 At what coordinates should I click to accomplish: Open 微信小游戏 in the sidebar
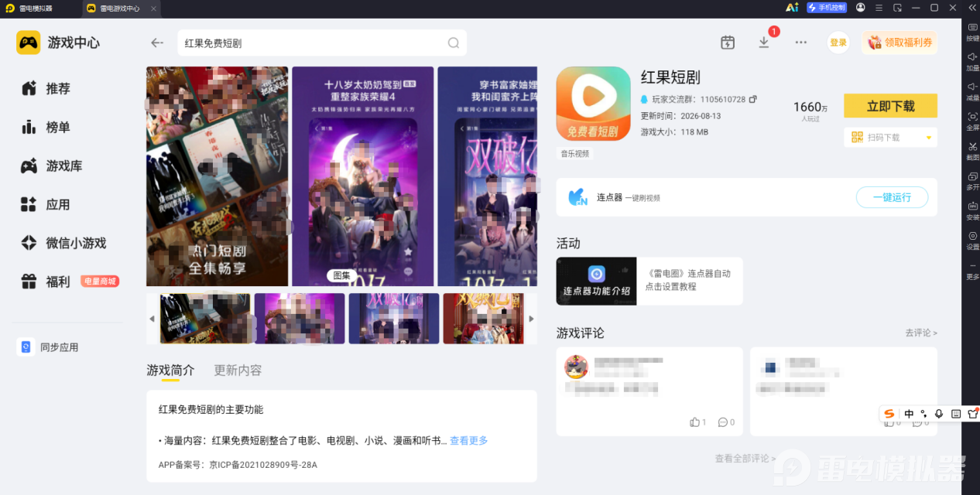click(63, 244)
